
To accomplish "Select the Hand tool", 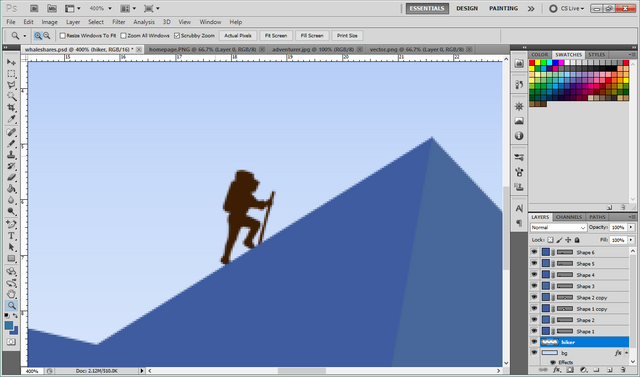I will [x=11, y=294].
